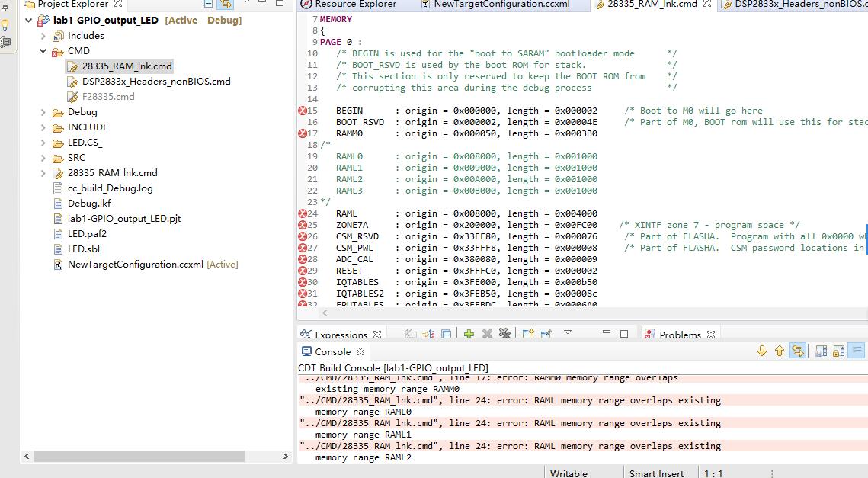Click the restore-views icon at top of left sidebar
The height and width of the screenshot is (478, 868).
tap(5, 8)
